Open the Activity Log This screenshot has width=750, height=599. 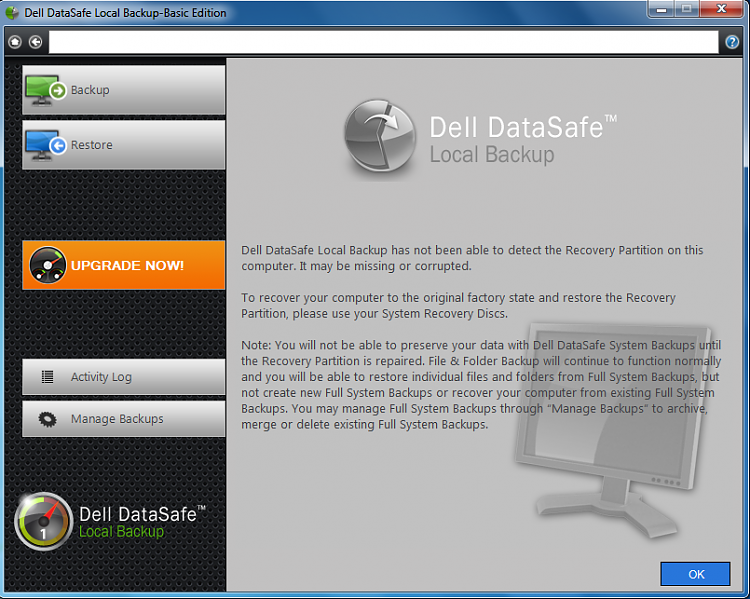[x=123, y=377]
